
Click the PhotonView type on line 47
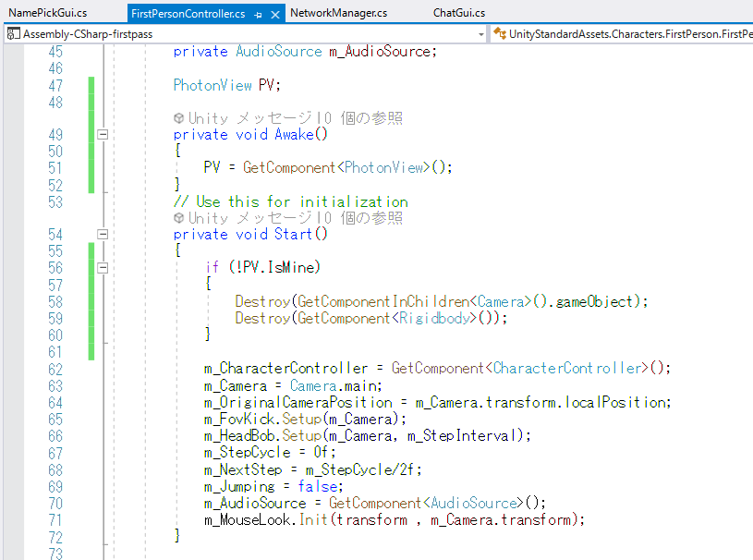coord(213,85)
